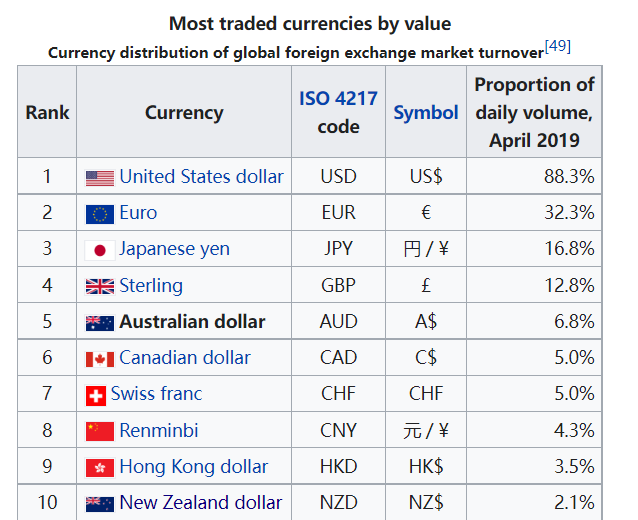This screenshot has height=520, width=638.
Task: Click the European Union flag icon
Action: point(100,214)
